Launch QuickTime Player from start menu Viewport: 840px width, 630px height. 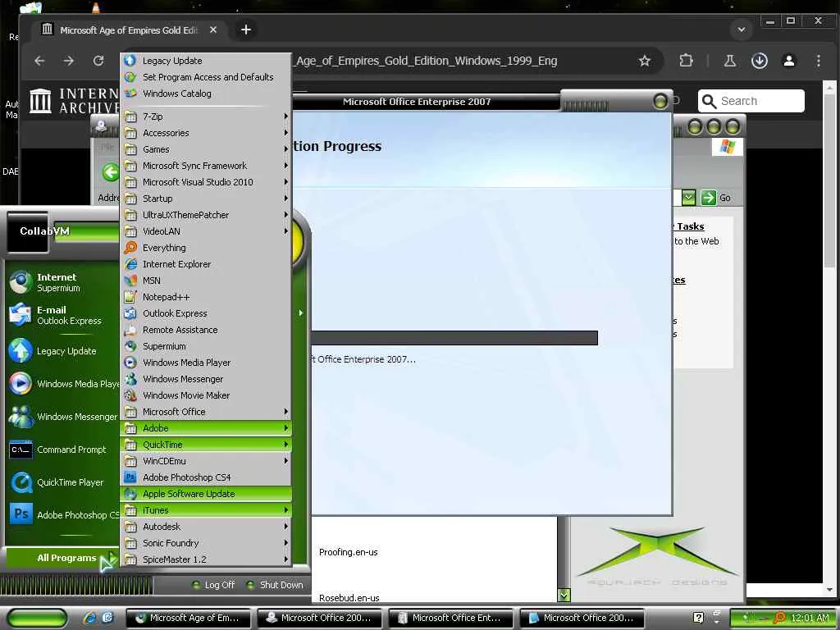pos(62,482)
